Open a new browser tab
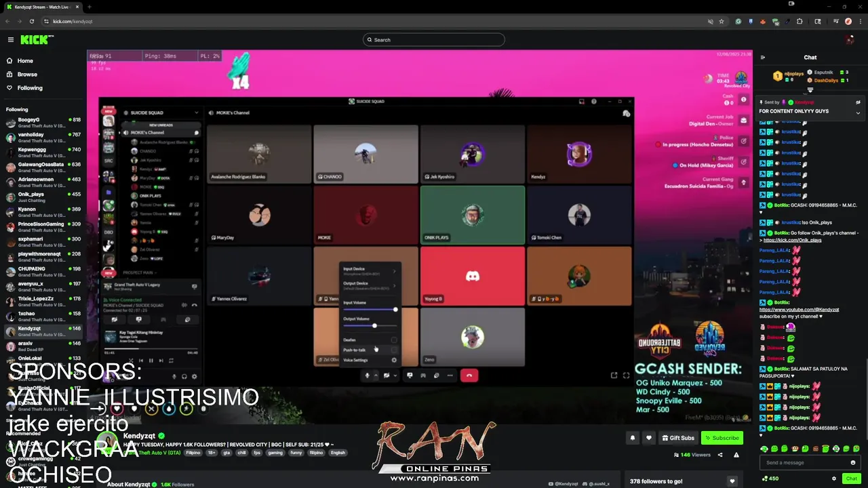The height and width of the screenshot is (488, 868). pos(89,7)
